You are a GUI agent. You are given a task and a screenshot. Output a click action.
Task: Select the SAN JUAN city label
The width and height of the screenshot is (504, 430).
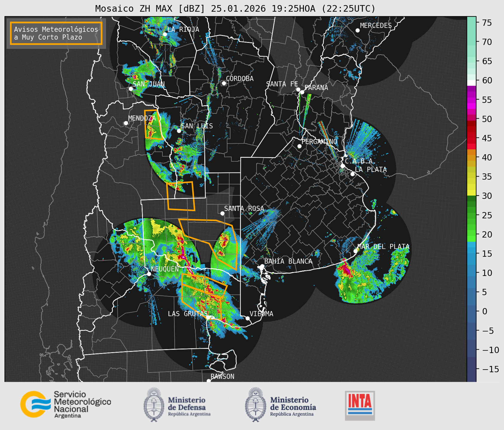(x=149, y=84)
